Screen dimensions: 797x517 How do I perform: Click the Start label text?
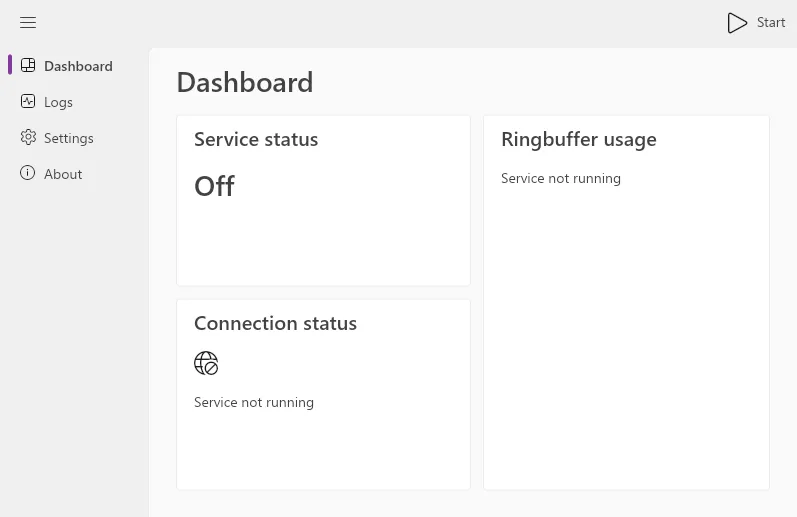coord(771,22)
